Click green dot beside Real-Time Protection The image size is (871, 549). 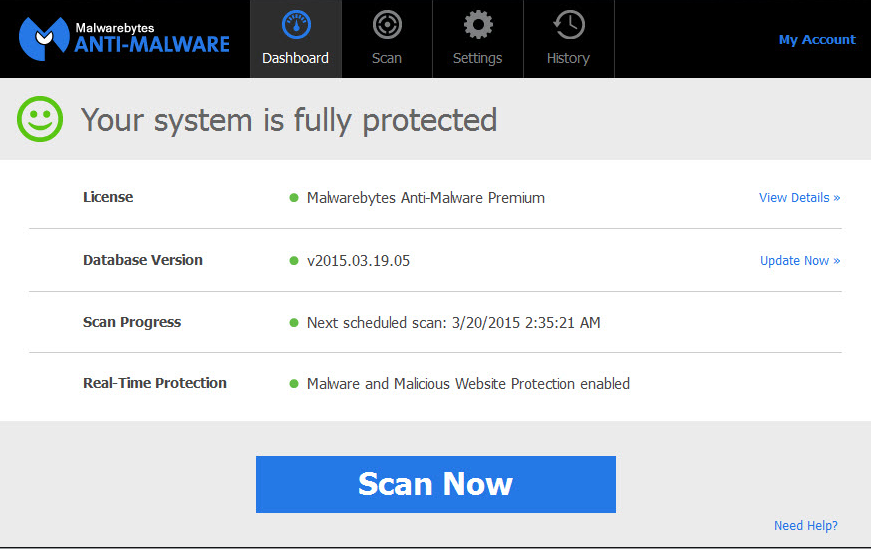pyautogui.click(x=294, y=384)
